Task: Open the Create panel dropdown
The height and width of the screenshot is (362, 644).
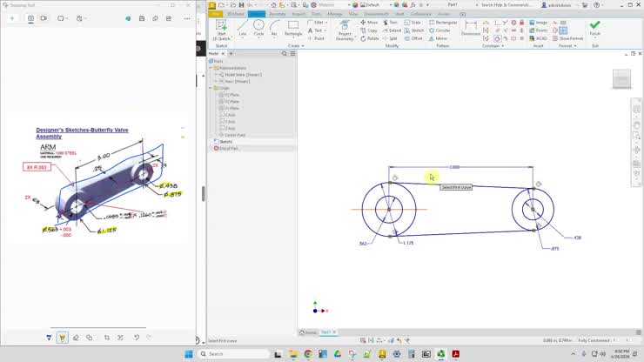Action: coord(296,45)
